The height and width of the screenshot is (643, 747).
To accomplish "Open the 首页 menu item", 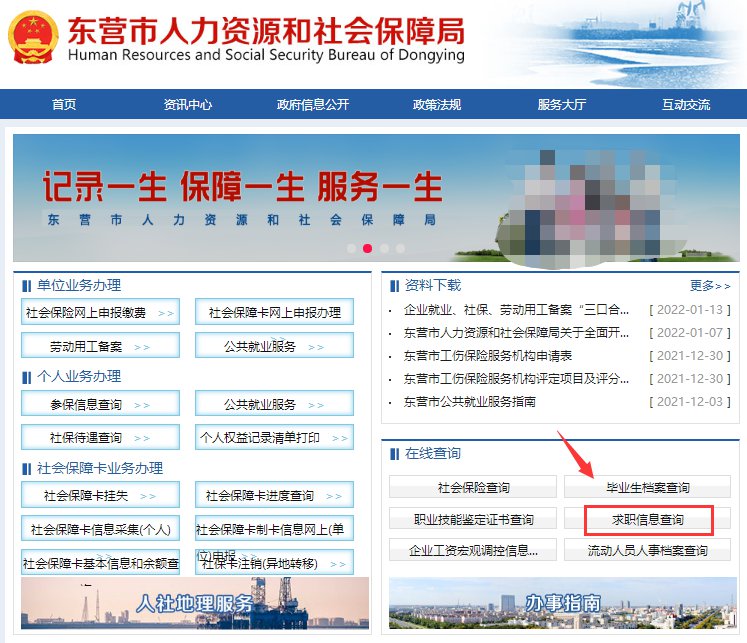I will [64, 104].
